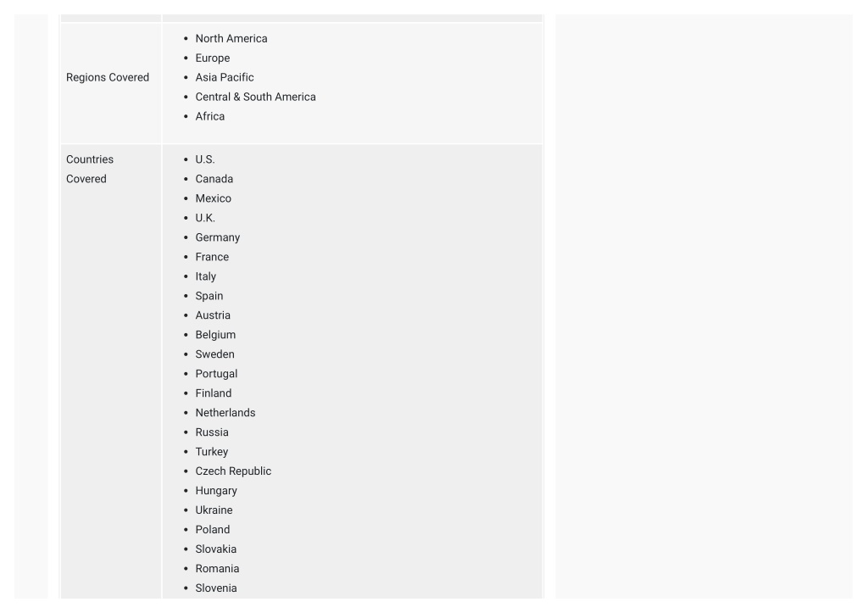Click the Countries Covered row label
This screenshot has width=868, height=613.
click(90, 169)
